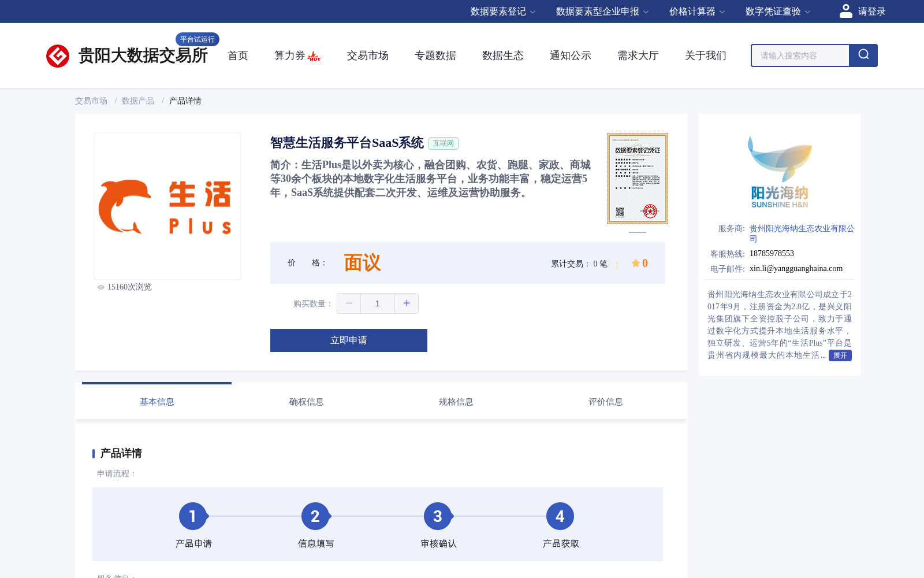Image resolution: width=924 pixels, height=578 pixels.
Task: Expand the 数据要素型企业申报 dropdown
Action: click(602, 12)
